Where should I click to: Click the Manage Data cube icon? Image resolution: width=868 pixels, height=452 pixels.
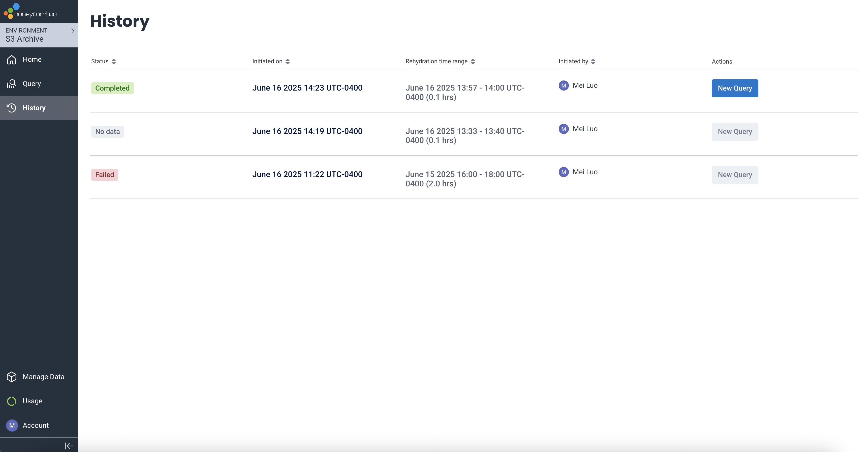click(11, 377)
